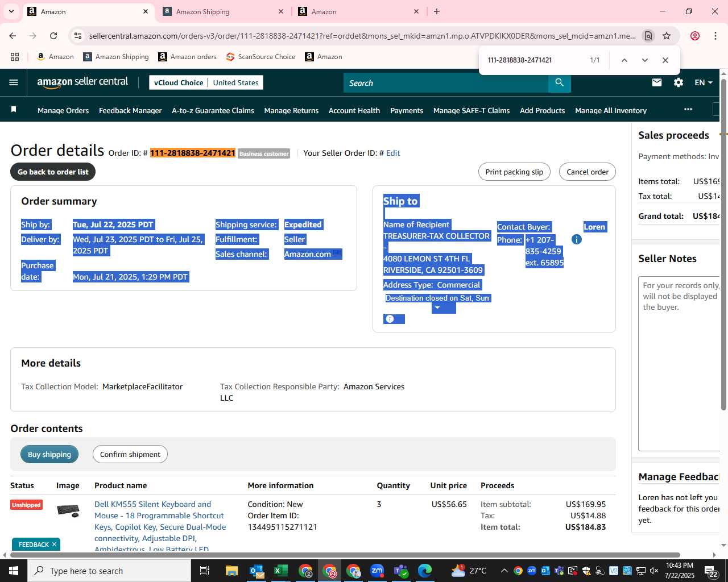Click the Amazon Seller Central logo
The width and height of the screenshot is (728, 582).
[82, 82]
